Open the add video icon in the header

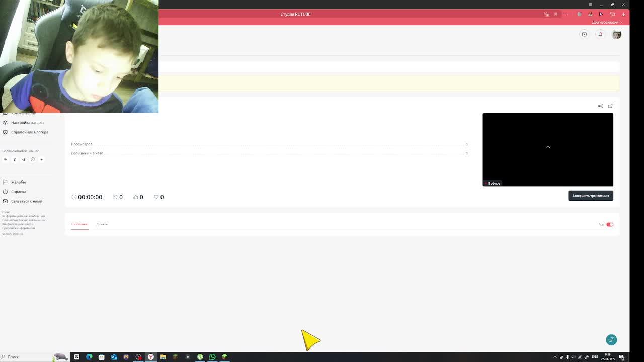point(584,34)
